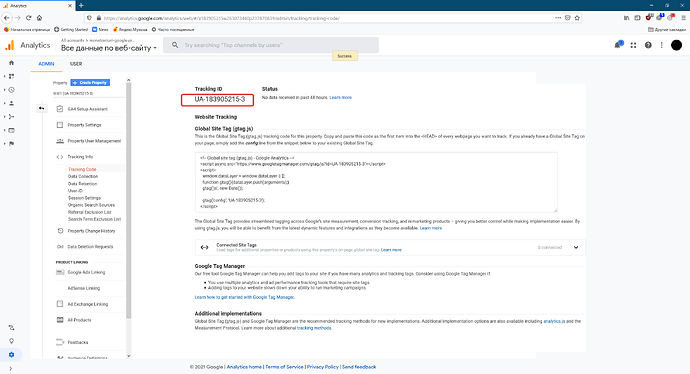
Task: Open Property Change History
Action: (x=91, y=231)
